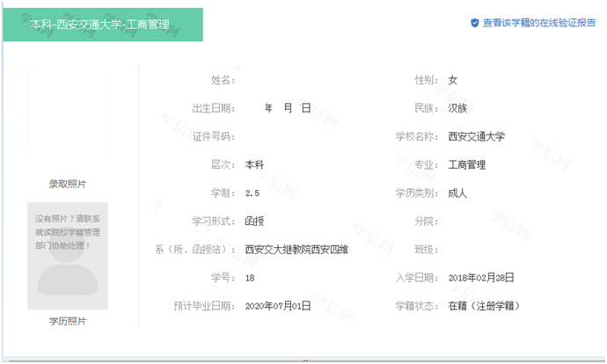Click the 出生日期 field label
Screen dimensions: 607x364
[213, 108]
